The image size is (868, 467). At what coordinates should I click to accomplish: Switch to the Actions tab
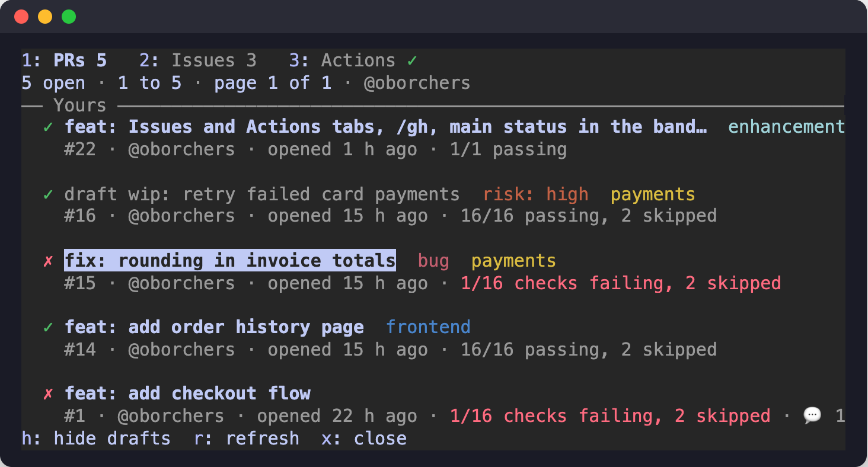tap(353, 60)
